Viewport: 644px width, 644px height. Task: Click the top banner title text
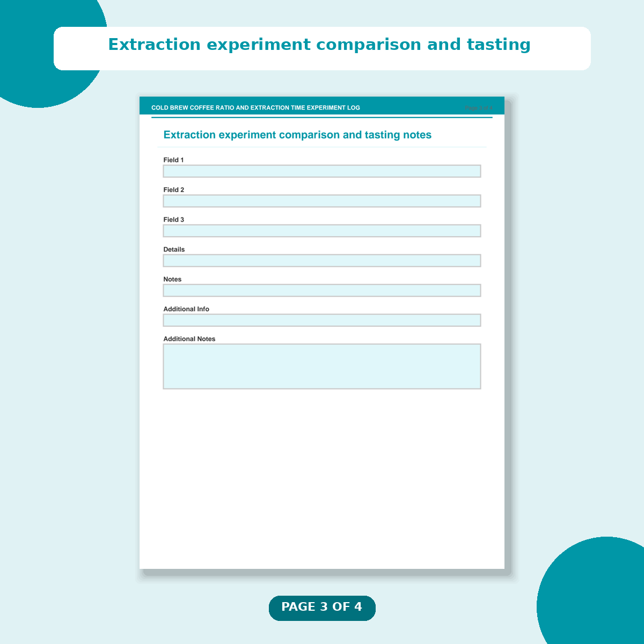[x=319, y=45]
